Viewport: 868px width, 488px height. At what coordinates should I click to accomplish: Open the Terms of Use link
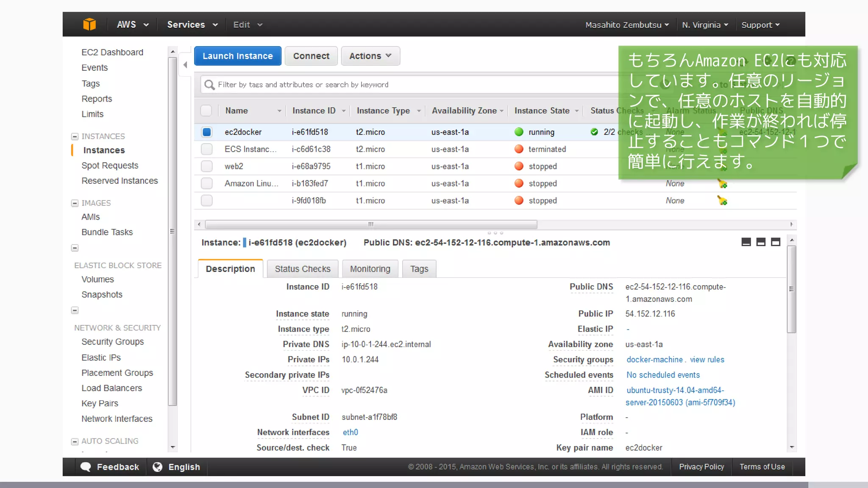point(762,466)
